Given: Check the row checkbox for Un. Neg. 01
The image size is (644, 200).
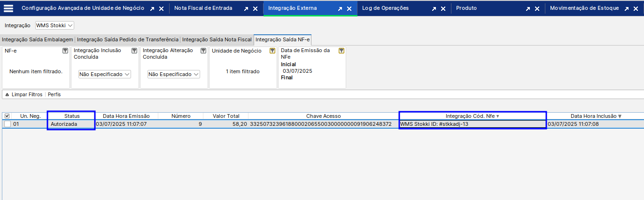Looking at the screenshot, I should [x=8, y=124].
